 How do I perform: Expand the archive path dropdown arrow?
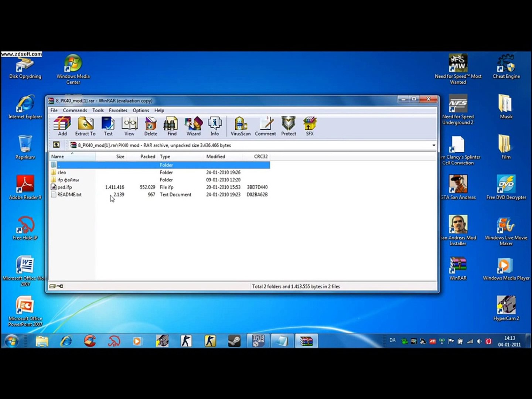pos(433,145)
